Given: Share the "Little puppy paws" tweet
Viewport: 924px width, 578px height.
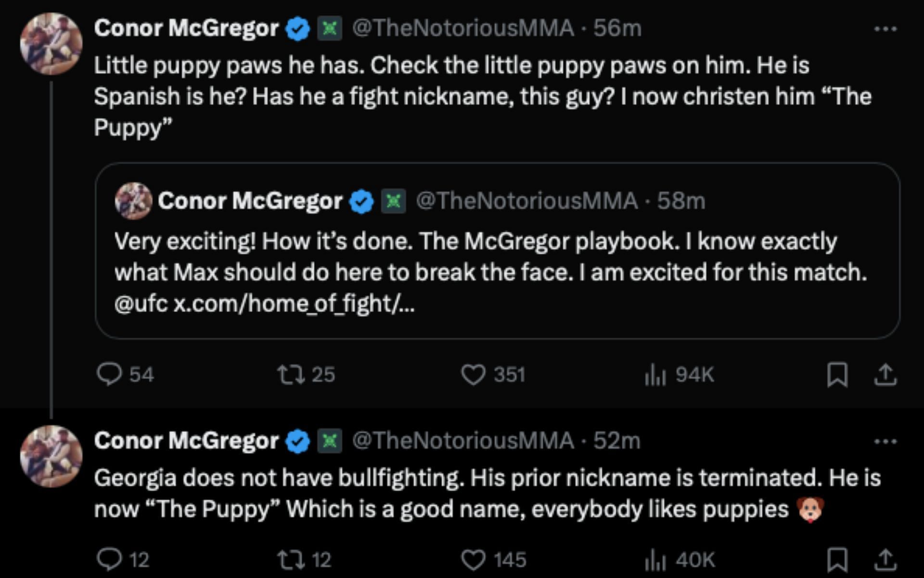Looking at the screenshot, I should [x=885, y=375].
